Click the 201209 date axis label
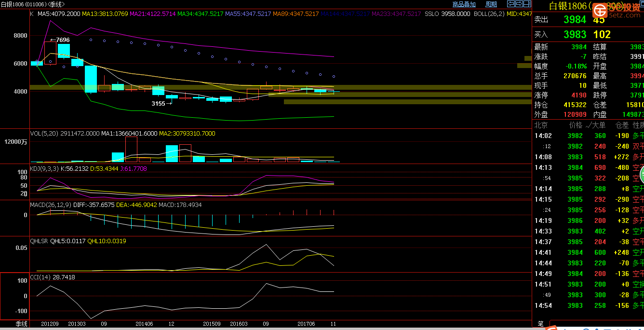This screenshot has height=330, width=644. click(50, 324)
